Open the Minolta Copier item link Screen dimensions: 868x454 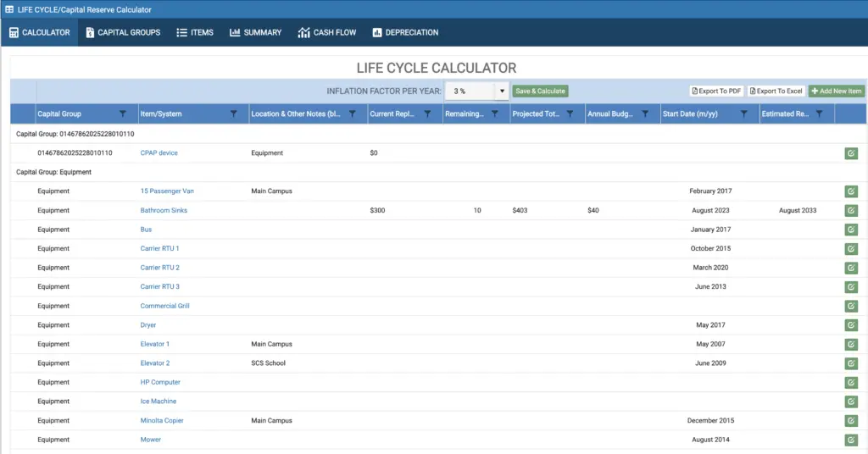tap(162, 420)
